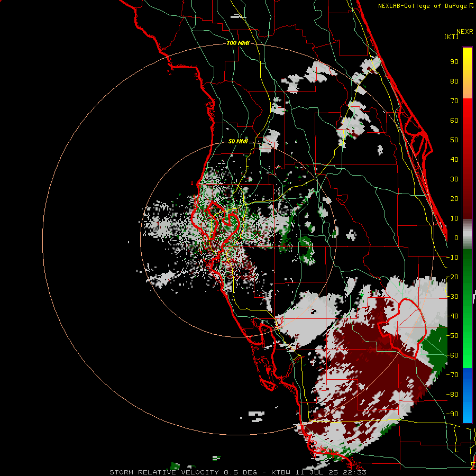Click the 50 NMI range ring label
The width and height of the screenshot is (476, 476).
pyautogui.click(x=238, y=141)
